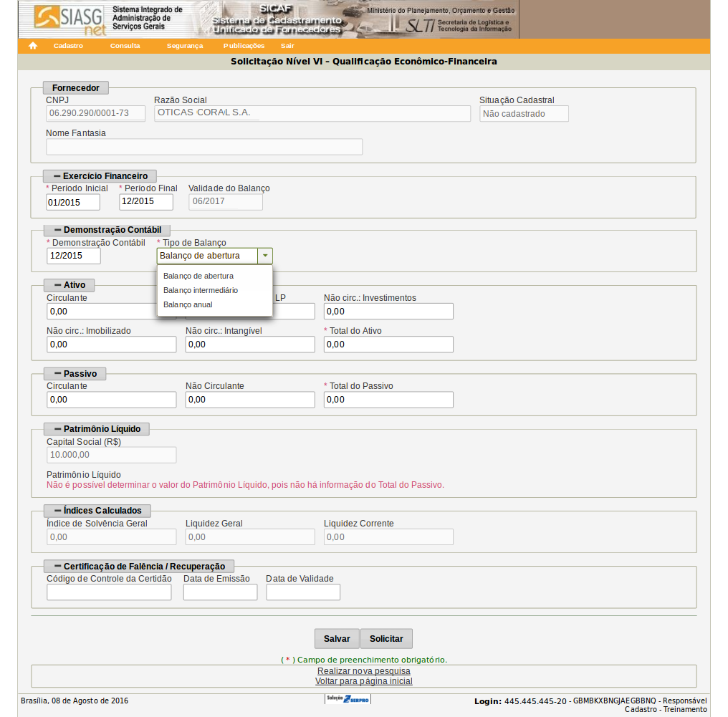Click the Razão Social field
This screenshot has height=717, width=728.
[312, 113]
